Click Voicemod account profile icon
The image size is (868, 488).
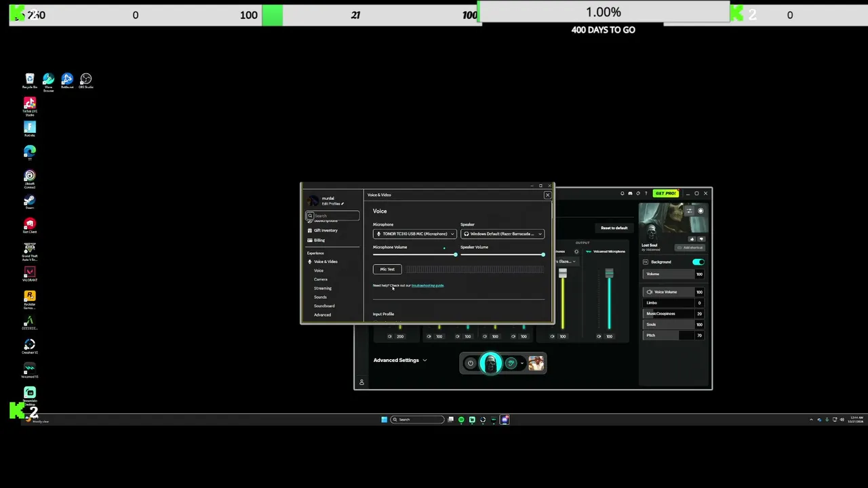pyautogui.click(x=361, y=382)
